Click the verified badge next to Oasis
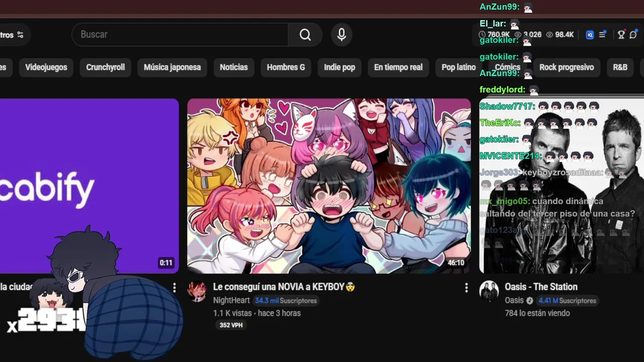644x362 pixels. coord(529,301)
